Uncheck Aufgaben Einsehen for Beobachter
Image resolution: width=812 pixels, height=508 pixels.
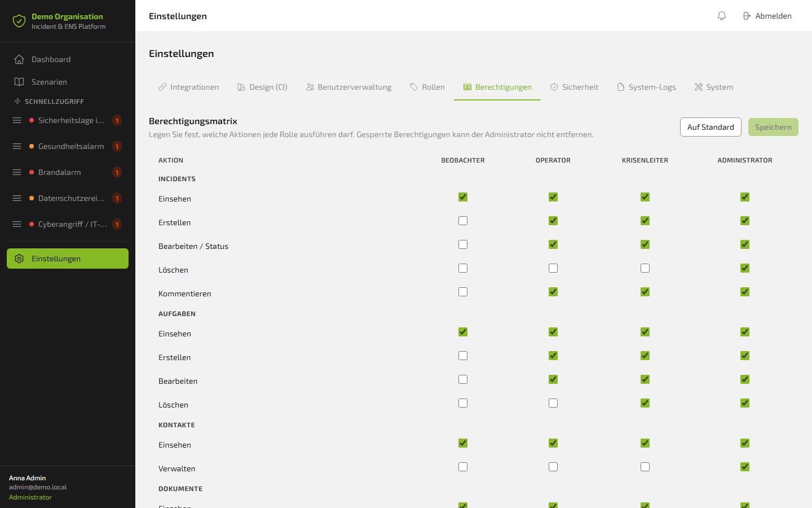point(463,332)
